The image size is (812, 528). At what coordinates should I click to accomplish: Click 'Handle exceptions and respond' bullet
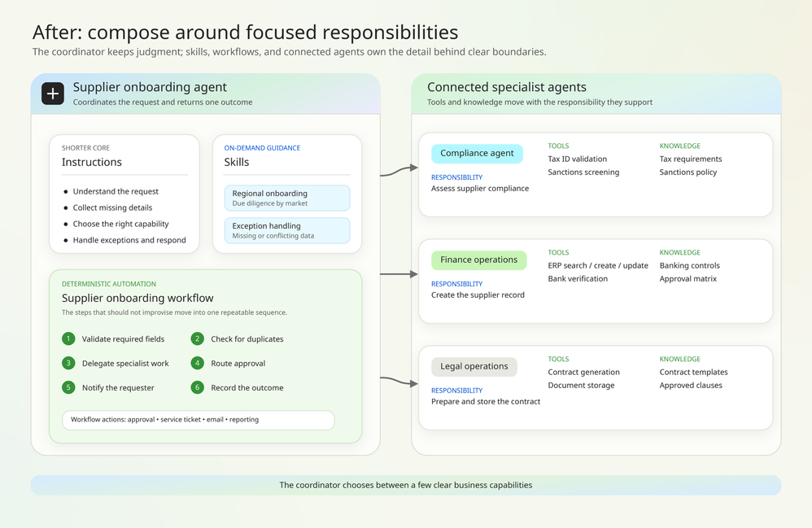(129, 240)
